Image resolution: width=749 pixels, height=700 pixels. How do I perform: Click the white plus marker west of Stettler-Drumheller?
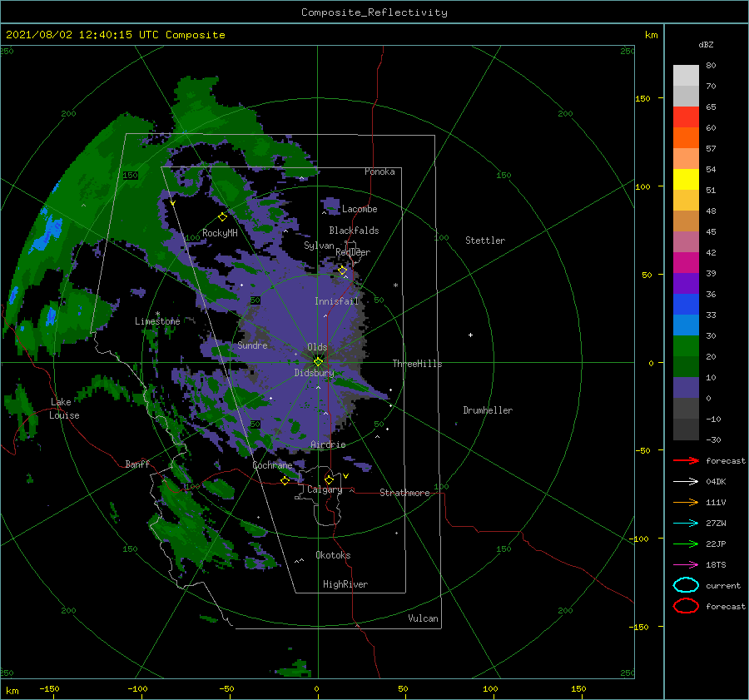470,335
